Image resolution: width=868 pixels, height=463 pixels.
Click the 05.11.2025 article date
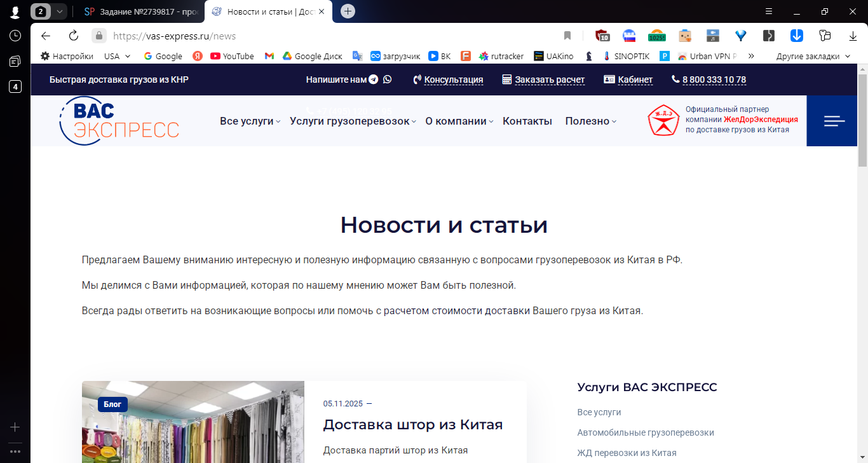point(342,403)
